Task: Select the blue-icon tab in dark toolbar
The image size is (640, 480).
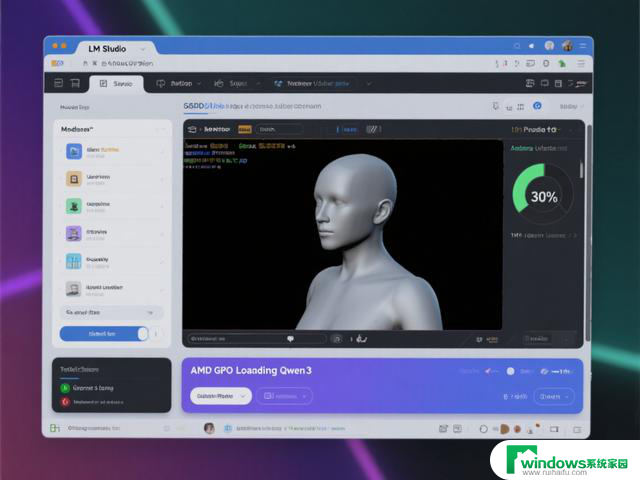Action: 312,84
